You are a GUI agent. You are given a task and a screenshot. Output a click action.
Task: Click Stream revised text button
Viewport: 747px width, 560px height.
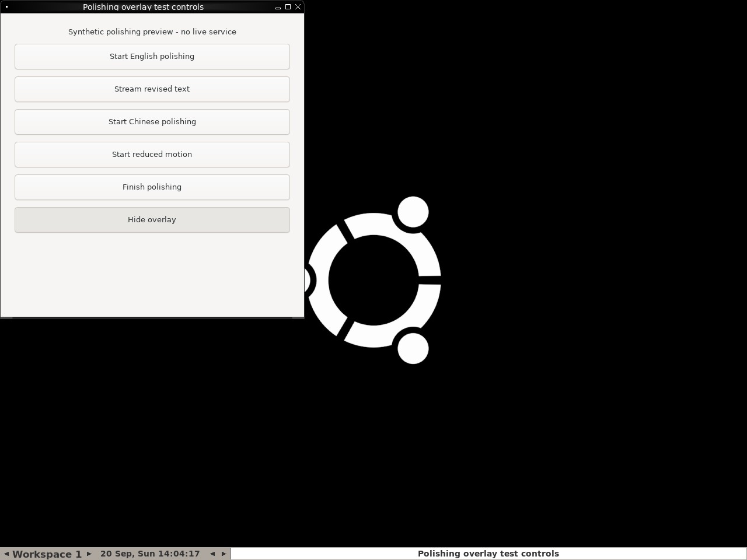pos(152,89)
